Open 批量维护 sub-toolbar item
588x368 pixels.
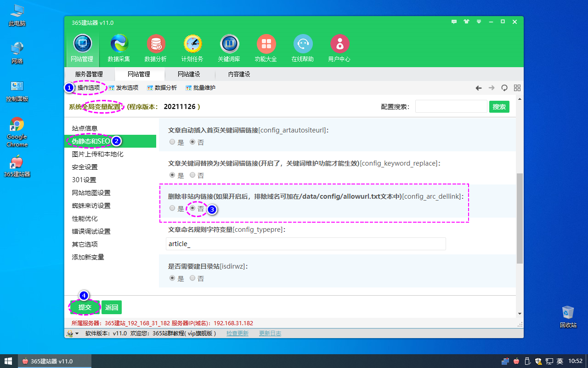click(200, 88)
